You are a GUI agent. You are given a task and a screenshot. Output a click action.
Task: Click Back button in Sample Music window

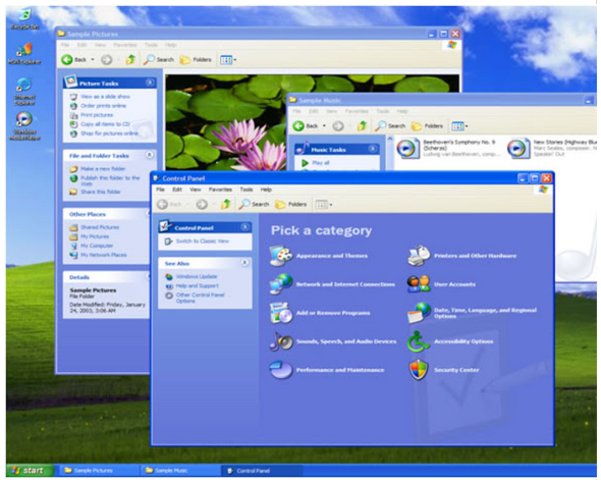[x=305, y=126]
